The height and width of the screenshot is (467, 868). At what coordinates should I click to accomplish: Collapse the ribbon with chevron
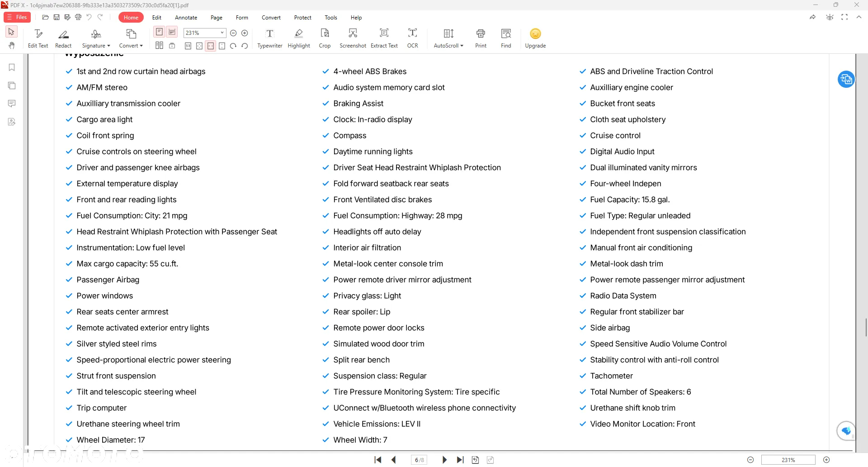click(859, 17)
